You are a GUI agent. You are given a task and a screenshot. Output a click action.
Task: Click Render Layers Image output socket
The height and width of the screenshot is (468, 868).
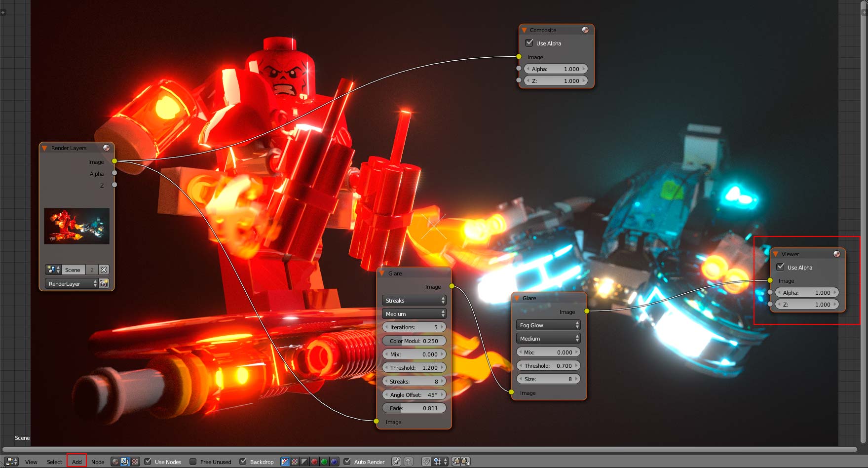tap(114, 161)
